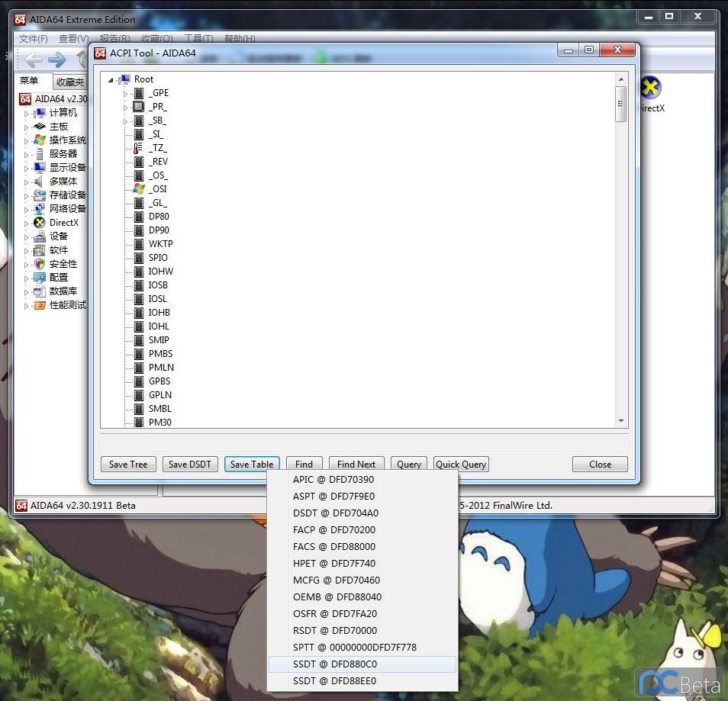Switch to the 收藏夹 tab

click(69, 82)
